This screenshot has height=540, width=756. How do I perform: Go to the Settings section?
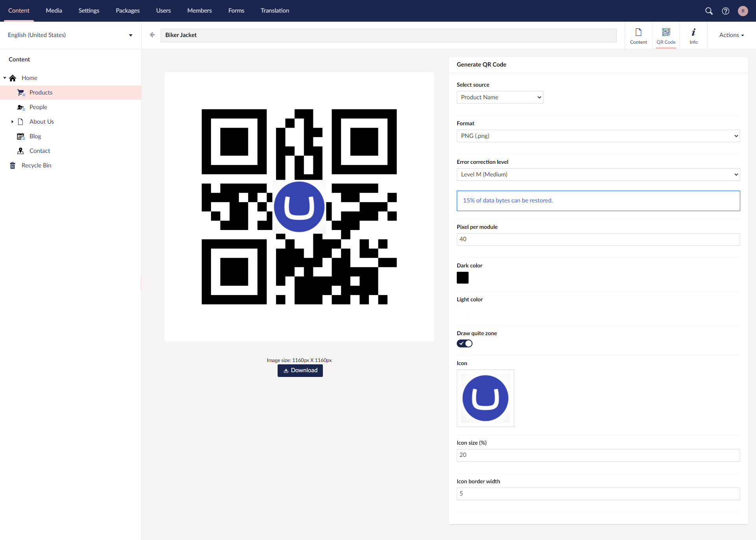[x=89, y=11]
